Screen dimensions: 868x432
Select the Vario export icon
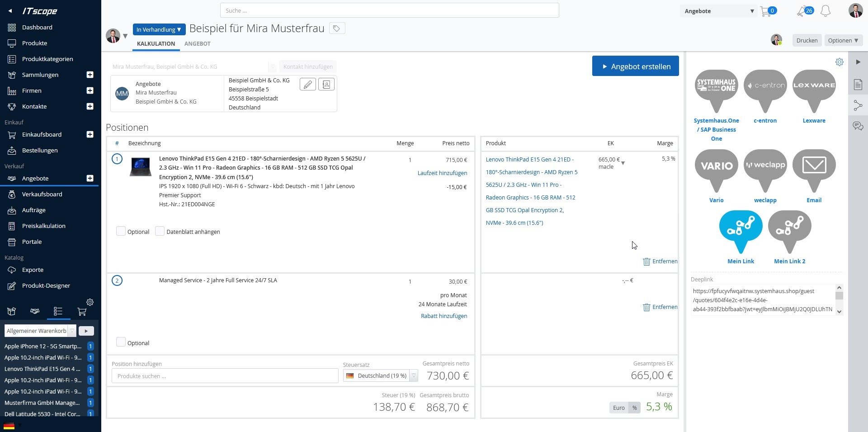[x=717, y=170]
